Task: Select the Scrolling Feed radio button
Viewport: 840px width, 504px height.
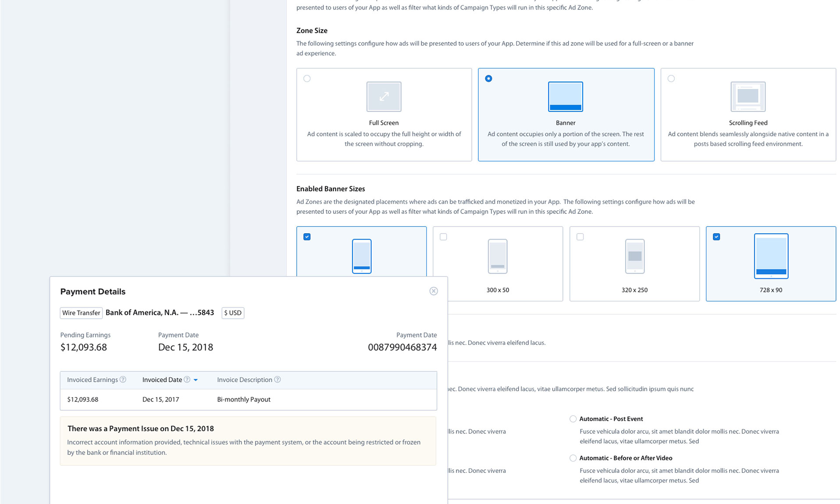Action: click(x=671, y=78)
